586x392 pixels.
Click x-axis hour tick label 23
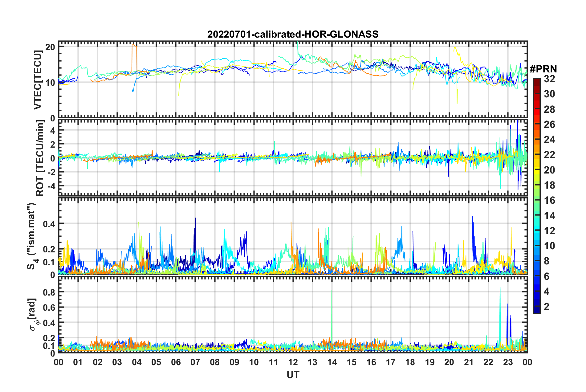coord(508,362)
